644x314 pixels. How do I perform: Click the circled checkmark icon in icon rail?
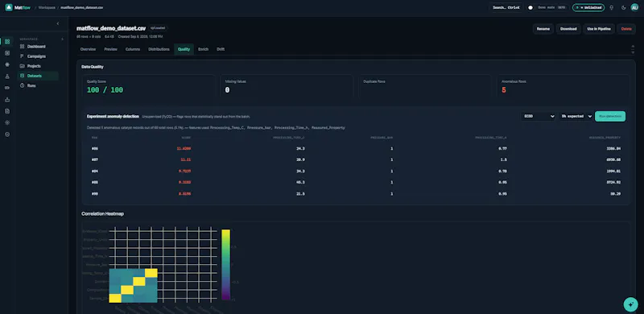[7, 134]
